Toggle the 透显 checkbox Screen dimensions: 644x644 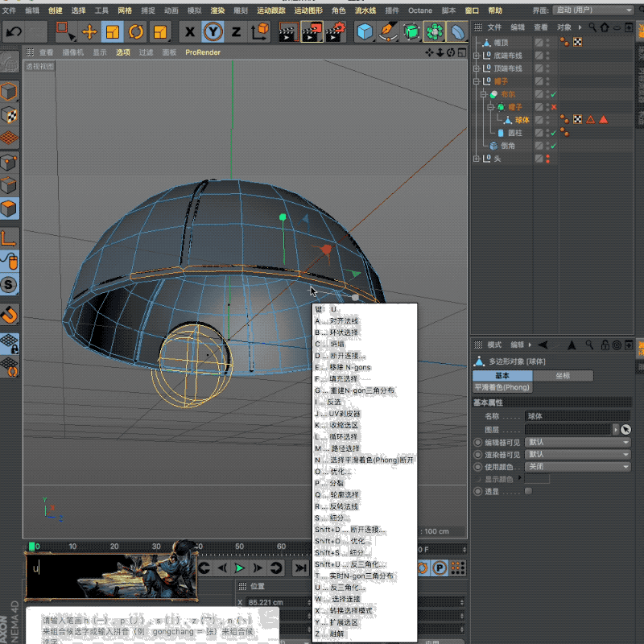coord(528,491)
